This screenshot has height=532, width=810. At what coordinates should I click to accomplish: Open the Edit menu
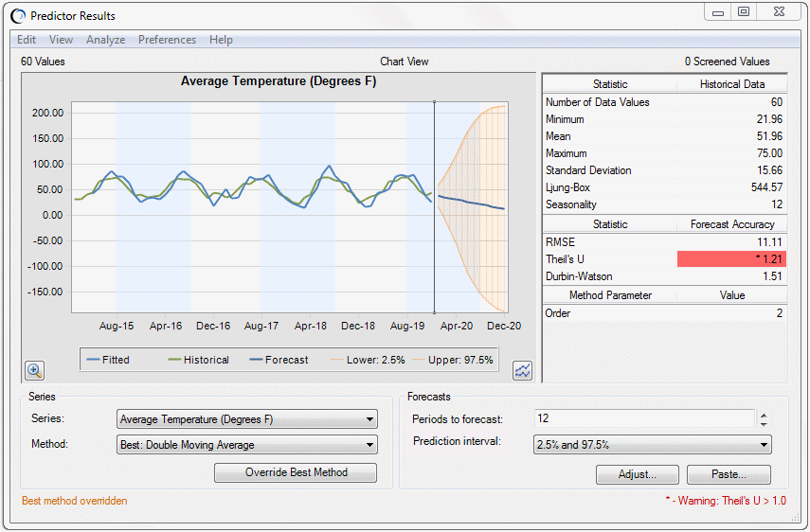(27, 40)
